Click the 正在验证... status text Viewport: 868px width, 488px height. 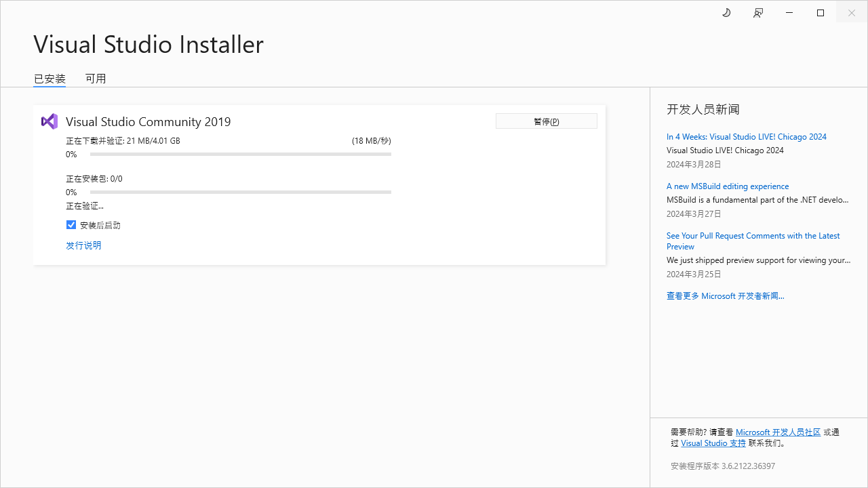pyautogui.click(x=85, y=206)
